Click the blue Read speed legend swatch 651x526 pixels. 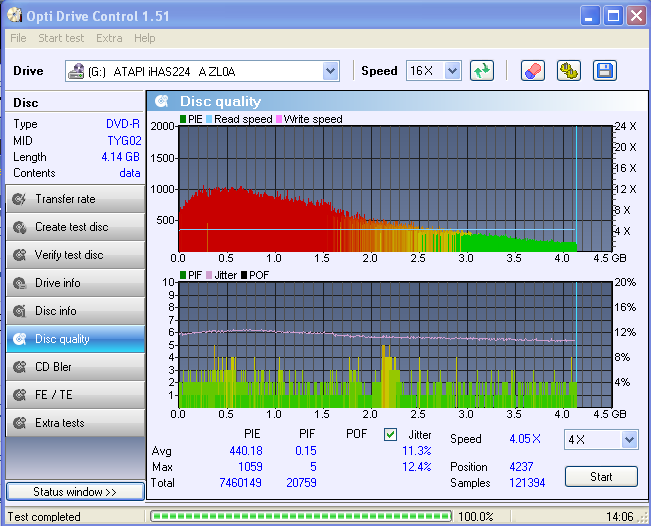tap(209, 119)
